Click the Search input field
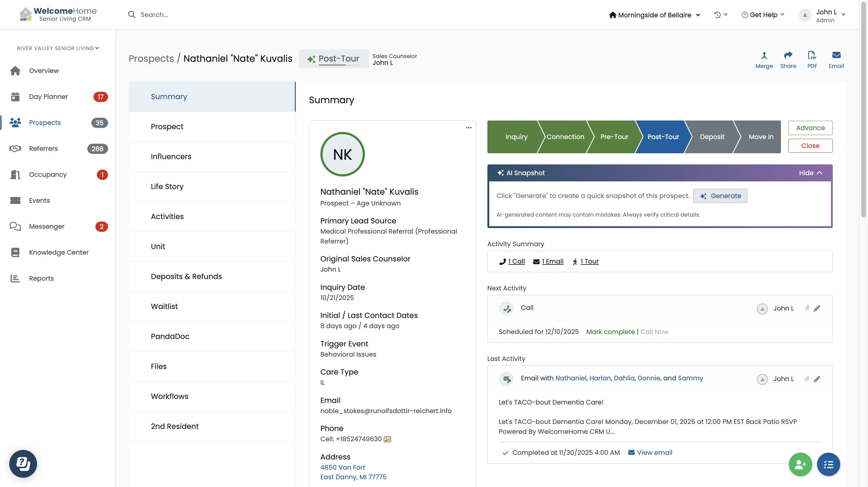The width and height of the screenshot is (868, 487). pos(154,15)
